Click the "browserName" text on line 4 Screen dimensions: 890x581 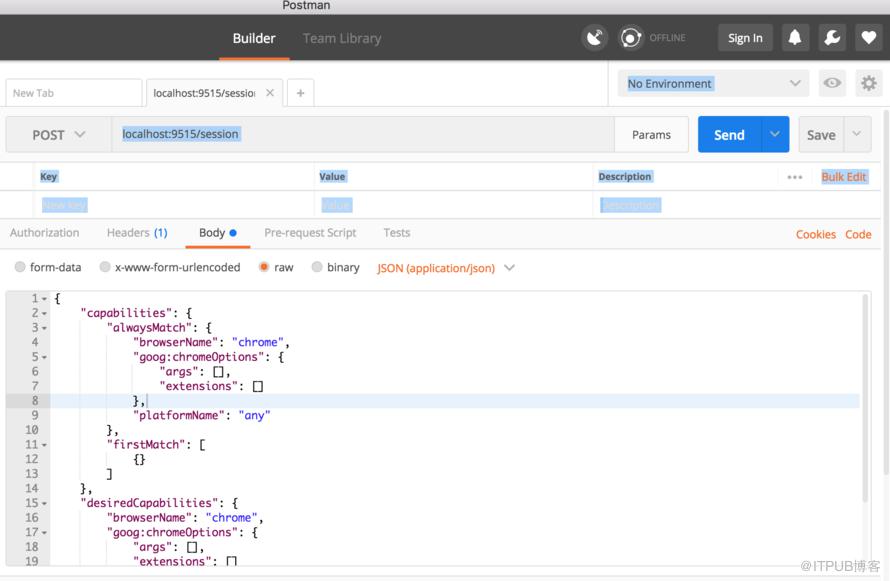point(175,343)
